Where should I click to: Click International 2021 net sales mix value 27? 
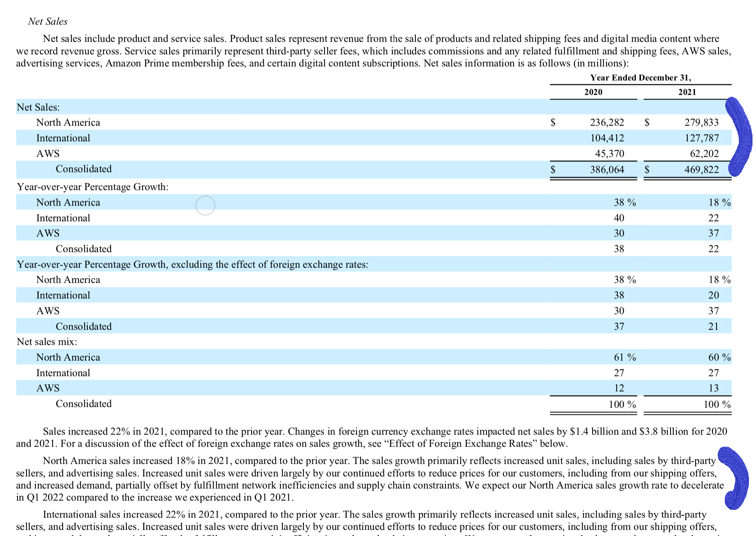click(713, 373)
